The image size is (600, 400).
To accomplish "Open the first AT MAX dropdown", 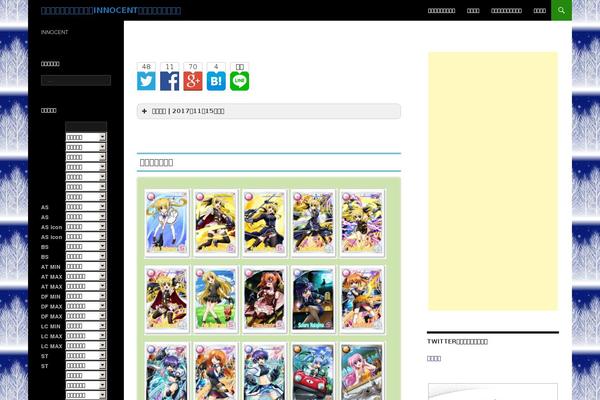I will tap(86, 276).
